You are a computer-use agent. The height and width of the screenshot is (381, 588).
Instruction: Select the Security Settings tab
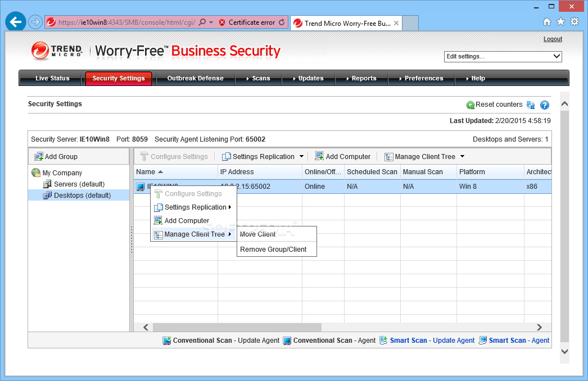tap(119, 78)
